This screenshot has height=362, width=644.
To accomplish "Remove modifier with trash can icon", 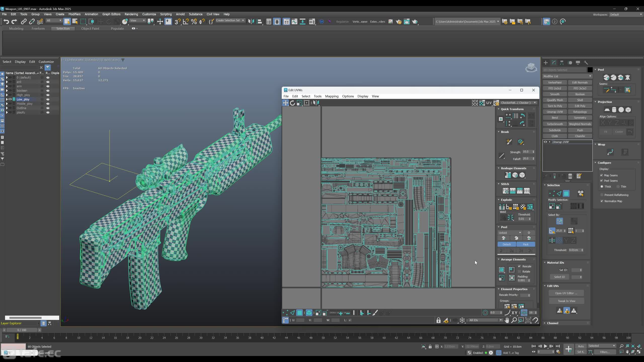I will coord(570,176).
